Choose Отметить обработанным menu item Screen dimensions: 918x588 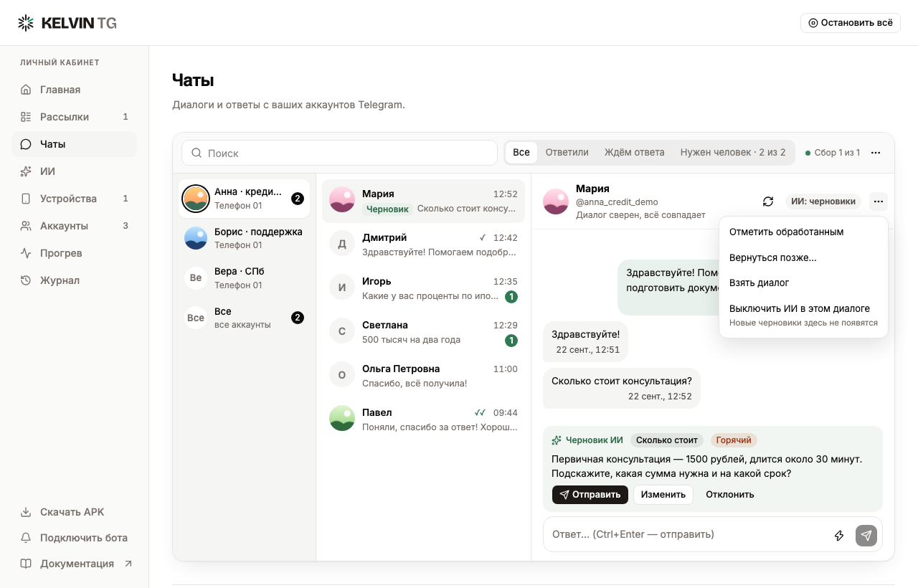pos(803,232)
